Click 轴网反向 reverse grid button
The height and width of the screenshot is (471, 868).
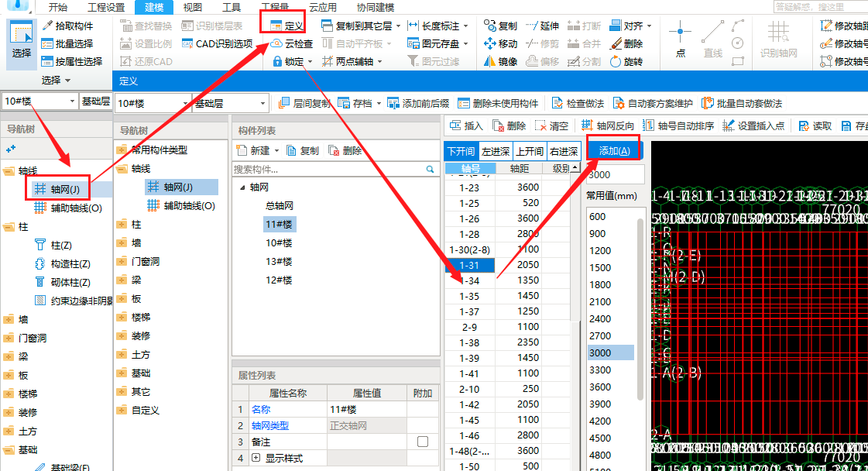tap(607, 125)
